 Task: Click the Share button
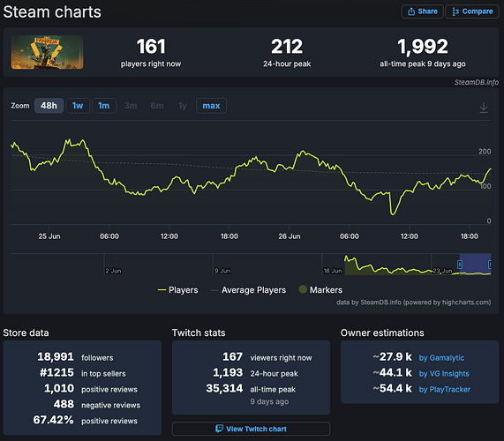click(x=423, y=11)
